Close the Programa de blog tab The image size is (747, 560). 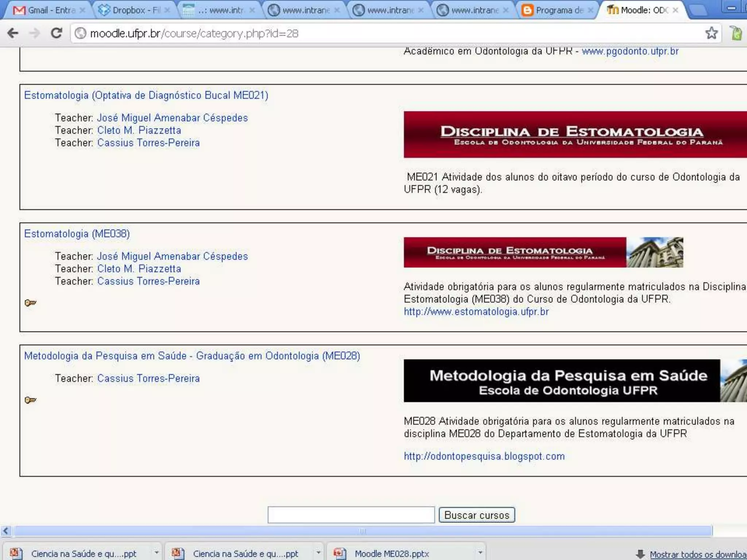pos(590,10)
